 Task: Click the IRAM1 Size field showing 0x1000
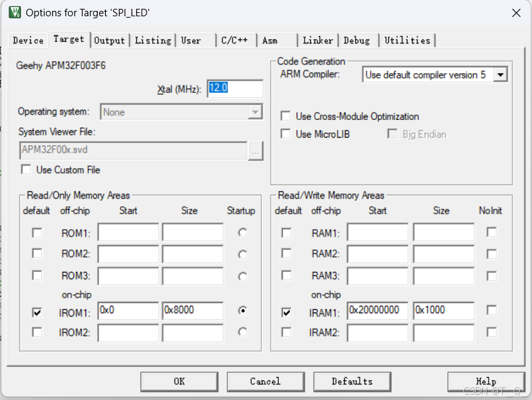[x=444, y=311]
